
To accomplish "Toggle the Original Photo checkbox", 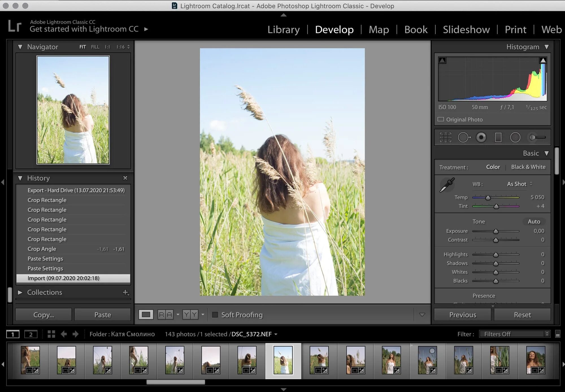I will [x=441, y=119].
